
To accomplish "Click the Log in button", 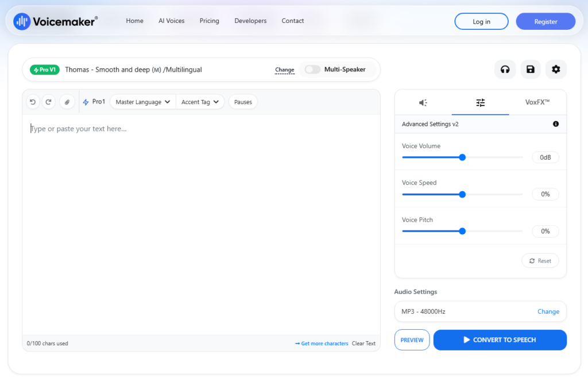I will pos(481,21).
